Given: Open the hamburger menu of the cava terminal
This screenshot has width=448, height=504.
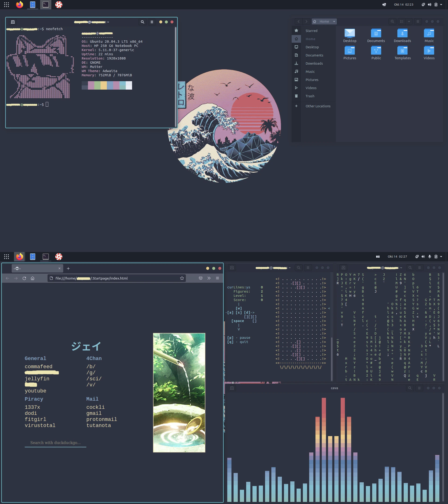Looking at the screenshot, I should (x=419, y=388).
